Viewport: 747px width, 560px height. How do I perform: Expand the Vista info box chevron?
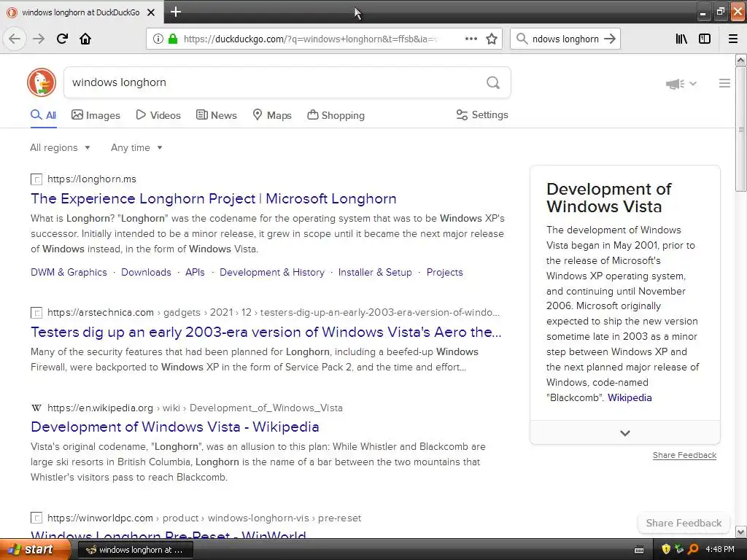[x=625, y=433]
